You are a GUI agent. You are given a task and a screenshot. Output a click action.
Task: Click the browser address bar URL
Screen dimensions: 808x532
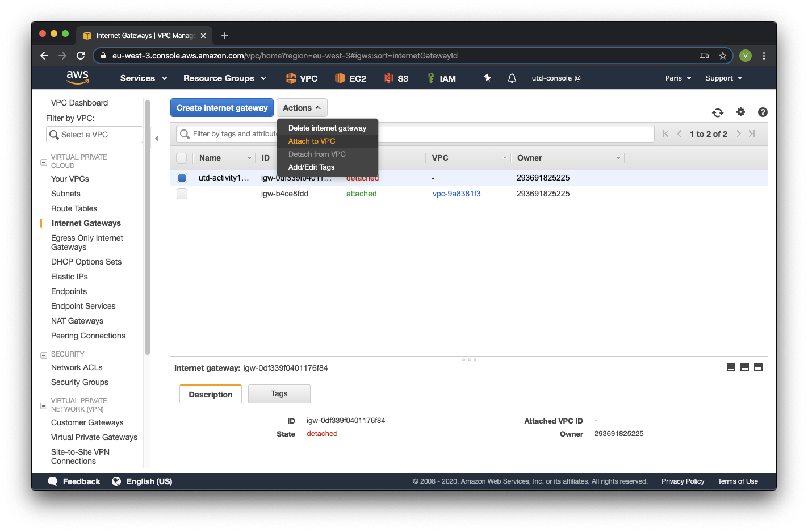(285, 56)
